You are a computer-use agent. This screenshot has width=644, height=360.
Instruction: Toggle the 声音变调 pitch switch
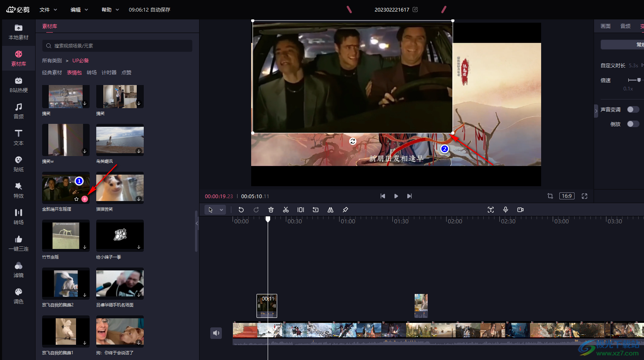tap(633, 109)
